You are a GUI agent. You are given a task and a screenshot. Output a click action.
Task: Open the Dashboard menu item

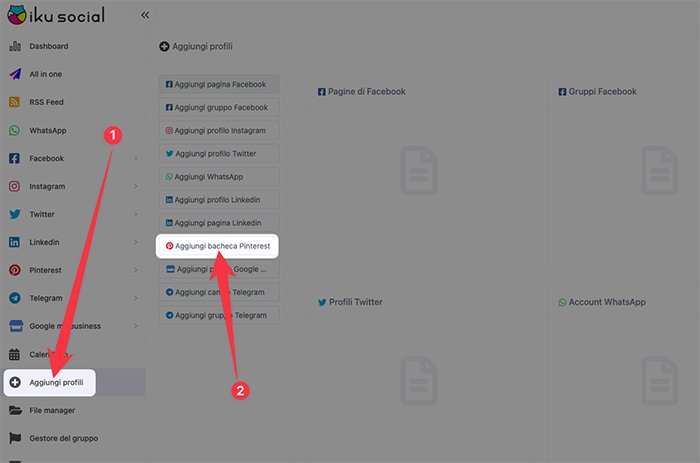[x=49, y=46]
